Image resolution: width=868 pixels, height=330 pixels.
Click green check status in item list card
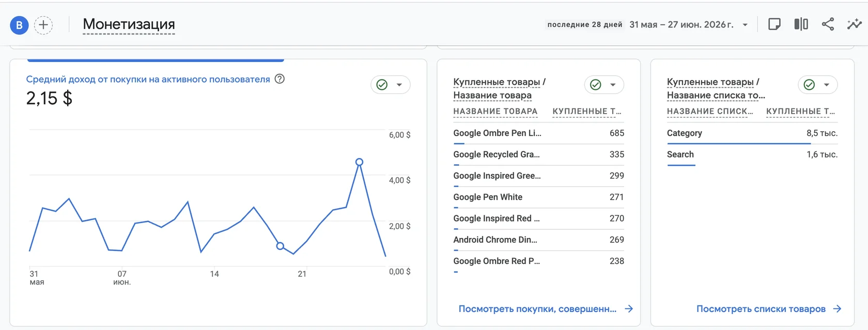809,85
